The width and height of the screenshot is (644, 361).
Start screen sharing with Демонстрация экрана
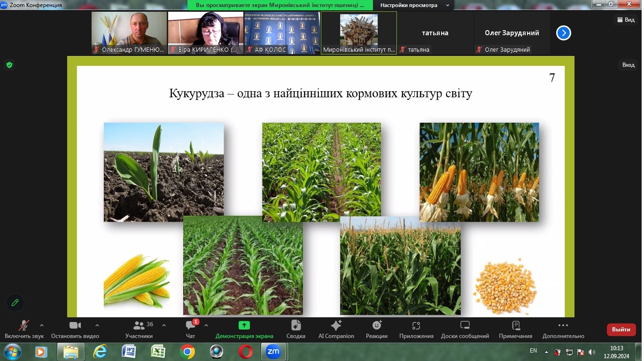244,329
